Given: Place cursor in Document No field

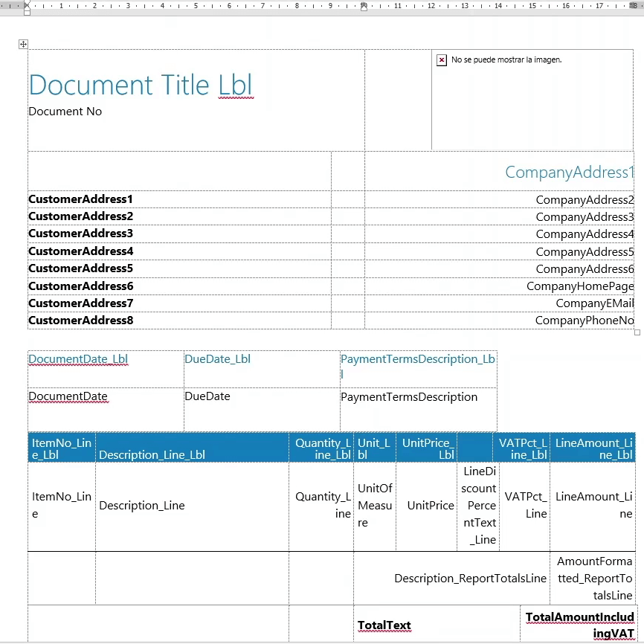Looking at the screenshot, I should (x=65, y=112).
